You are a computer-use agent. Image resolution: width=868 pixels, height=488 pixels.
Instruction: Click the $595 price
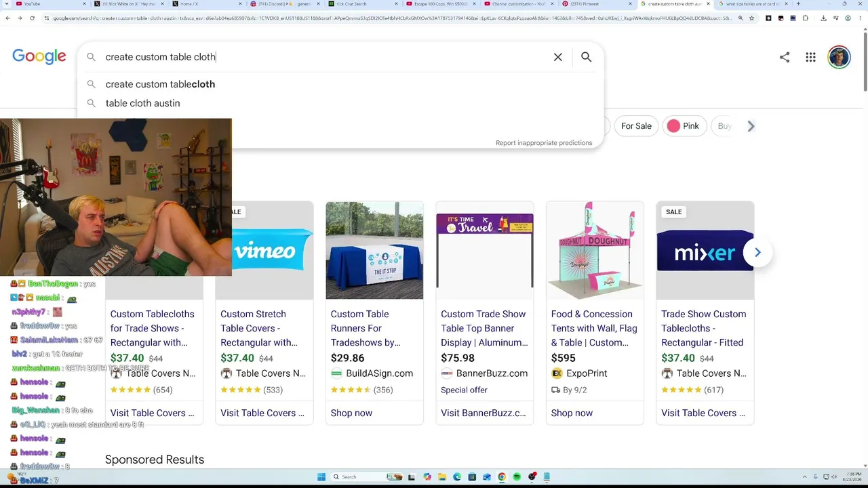pyautogui.click(x=564, y=358)
